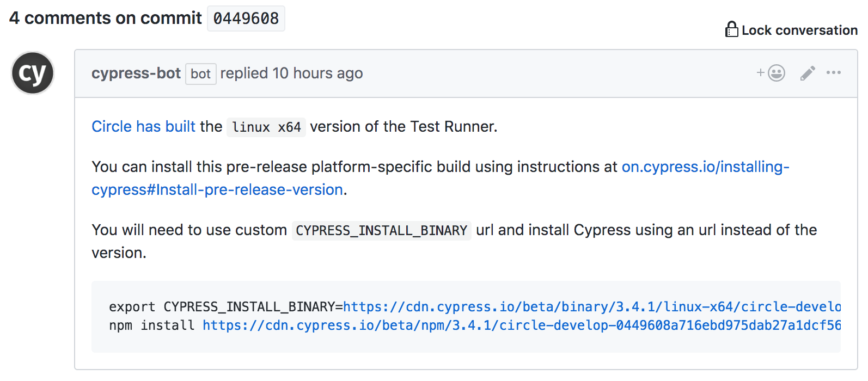Click the Lock conversation text label
The height and width of the screenshot is (381, 868).
[x=799, y=30]
